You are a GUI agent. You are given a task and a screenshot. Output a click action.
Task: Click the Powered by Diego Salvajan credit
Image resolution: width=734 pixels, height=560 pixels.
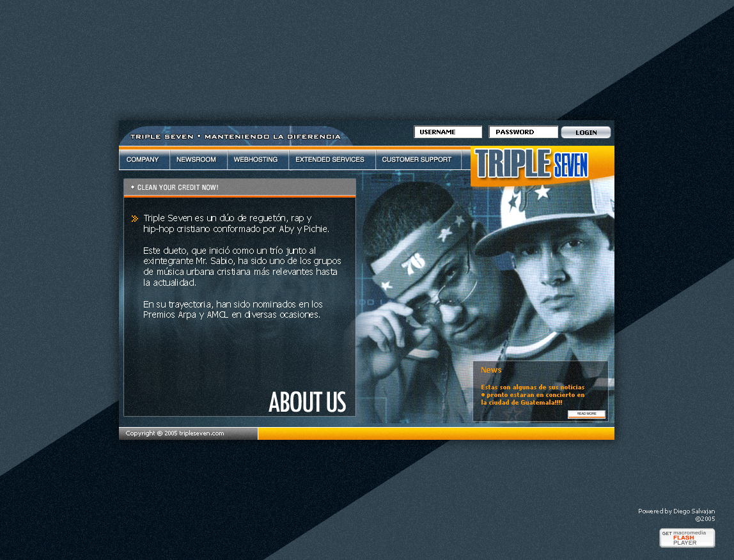676,511
